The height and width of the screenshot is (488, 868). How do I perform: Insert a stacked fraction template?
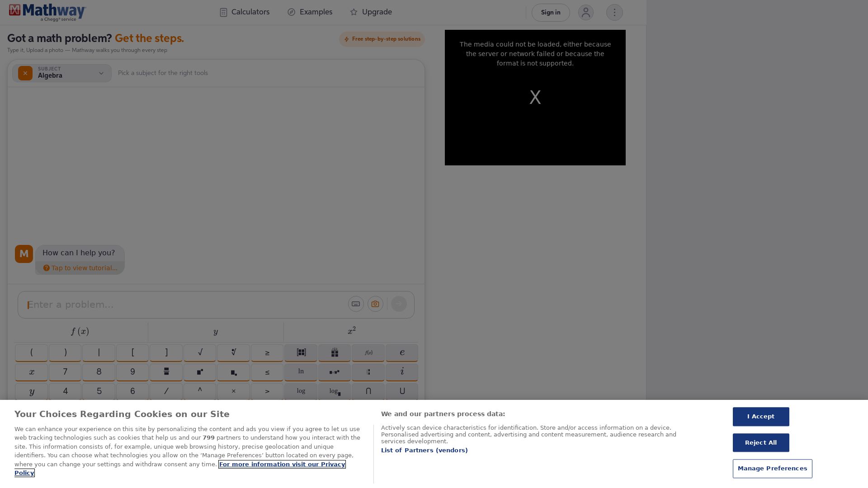pos(166,372)
